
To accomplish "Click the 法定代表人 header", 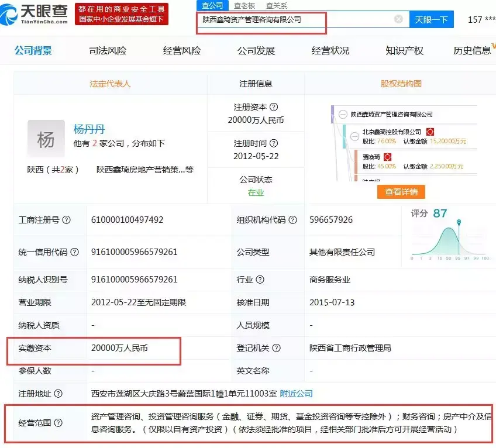I will [x=110, y=84].
